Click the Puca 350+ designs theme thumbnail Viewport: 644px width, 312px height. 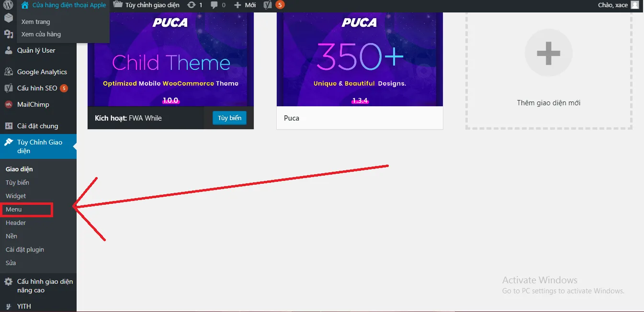click(360, 58)
